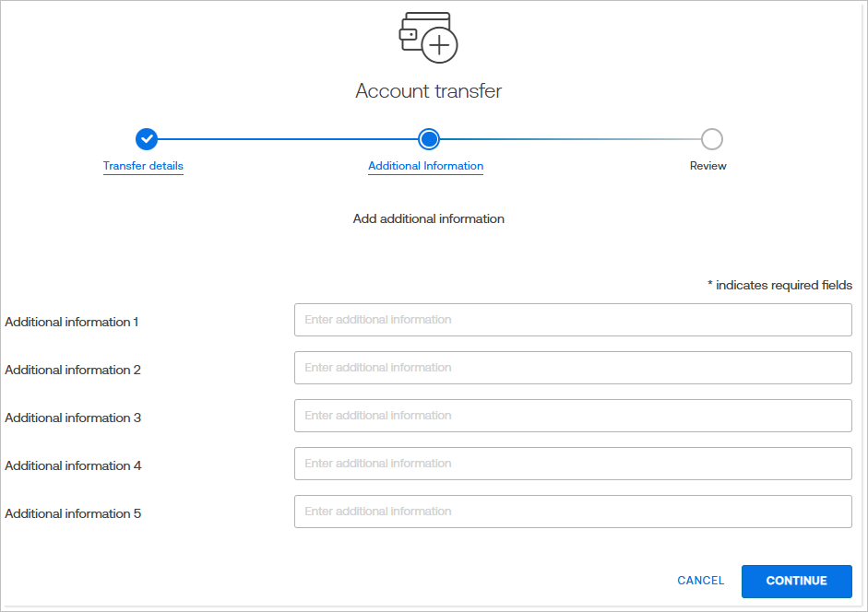Click the CANCEL option

point(700,581)
